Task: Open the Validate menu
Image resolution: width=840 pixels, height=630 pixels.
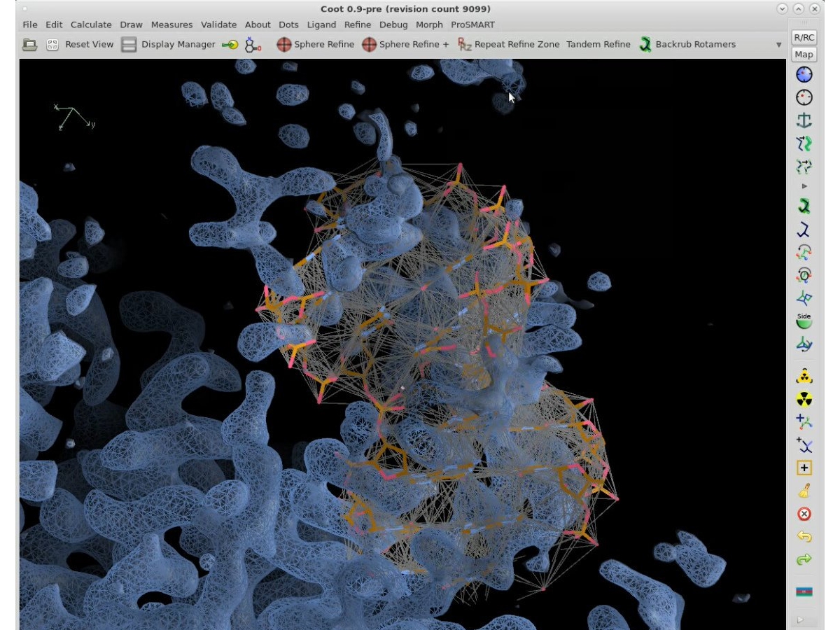Action: click(x=218, y=25)
